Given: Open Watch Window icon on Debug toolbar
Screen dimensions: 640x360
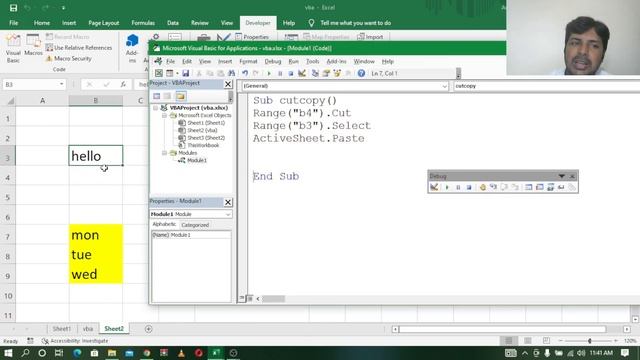Looking at the screenshot, I should pos(550,187).
